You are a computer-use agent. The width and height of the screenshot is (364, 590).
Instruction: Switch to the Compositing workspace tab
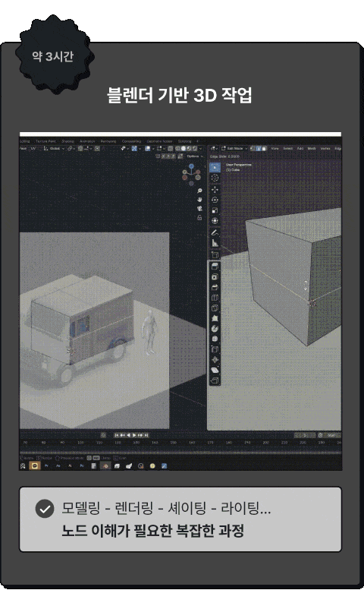click(131, 141)
